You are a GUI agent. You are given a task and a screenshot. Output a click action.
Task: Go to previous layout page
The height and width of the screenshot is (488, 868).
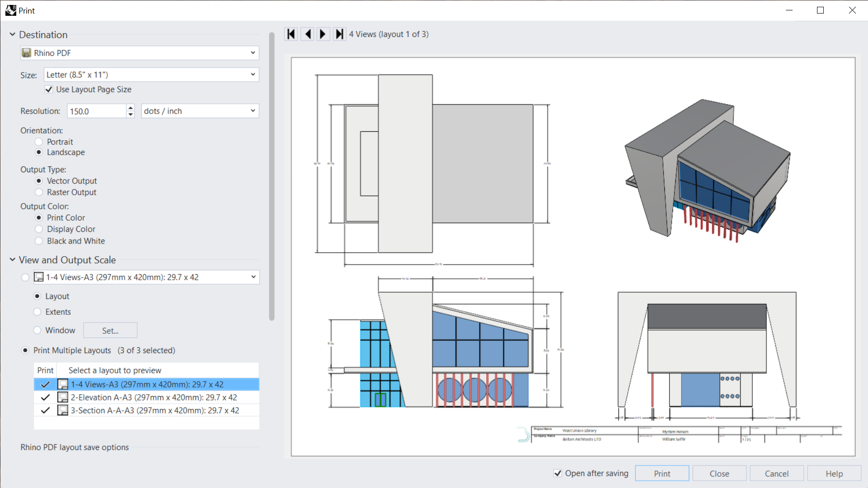307,34
